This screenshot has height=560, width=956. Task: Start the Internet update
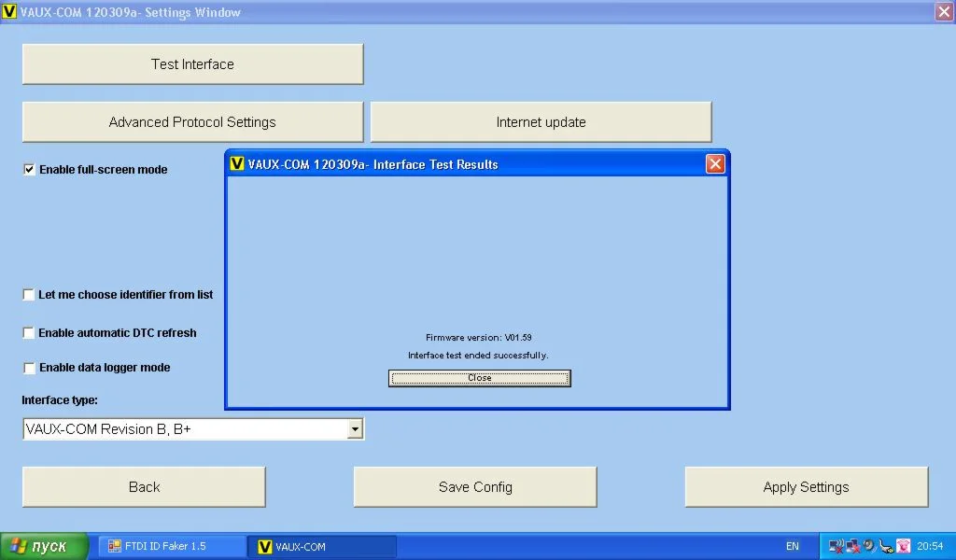541,122
